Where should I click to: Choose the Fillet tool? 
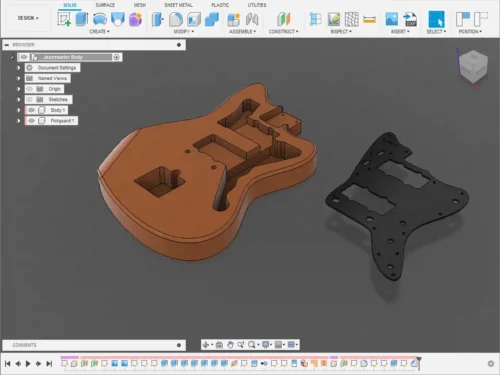(x=176, y=19)
